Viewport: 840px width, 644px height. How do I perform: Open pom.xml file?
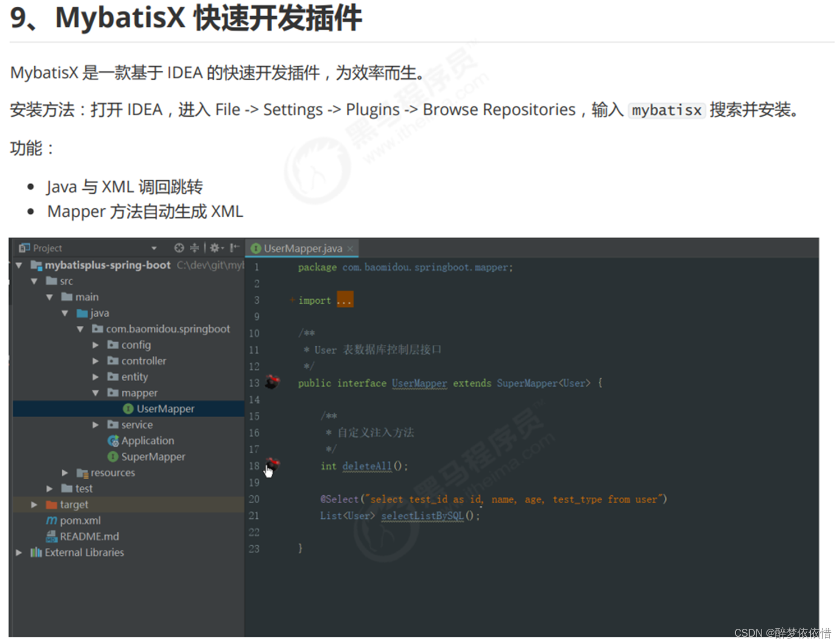pos(80,520)
